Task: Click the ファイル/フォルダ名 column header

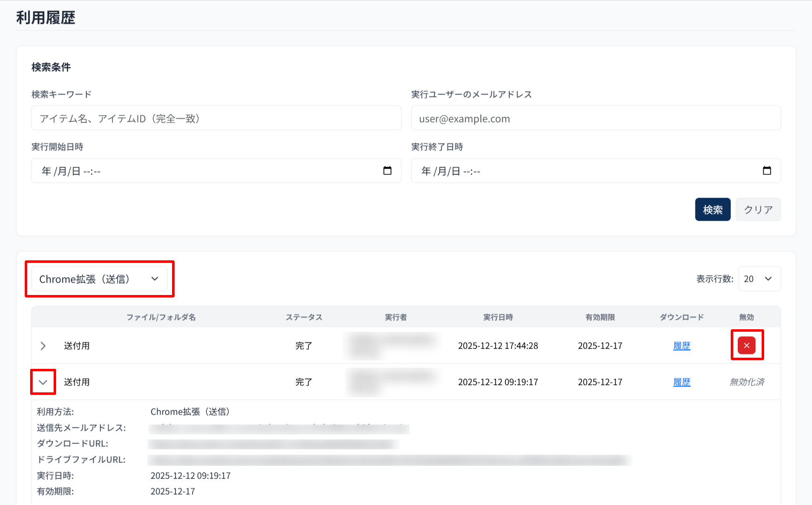Action: click(161, 317)
